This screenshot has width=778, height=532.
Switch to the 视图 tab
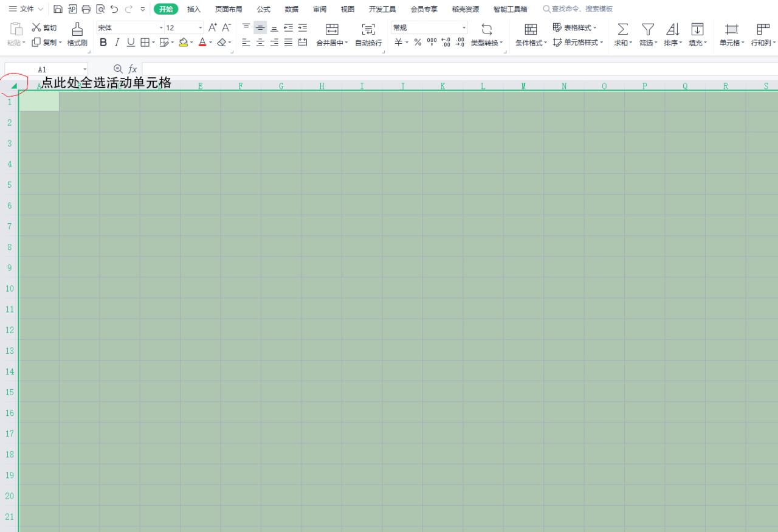(348, 9)
